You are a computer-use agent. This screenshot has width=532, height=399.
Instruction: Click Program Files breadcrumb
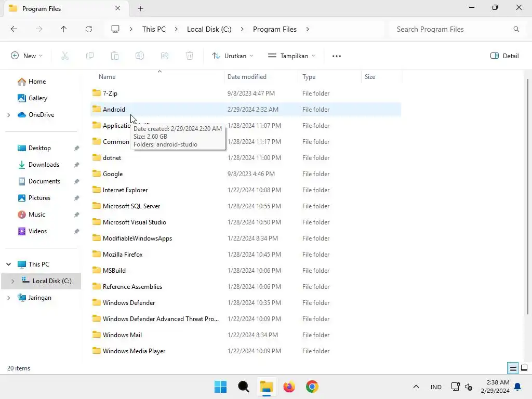click(274, 29)
